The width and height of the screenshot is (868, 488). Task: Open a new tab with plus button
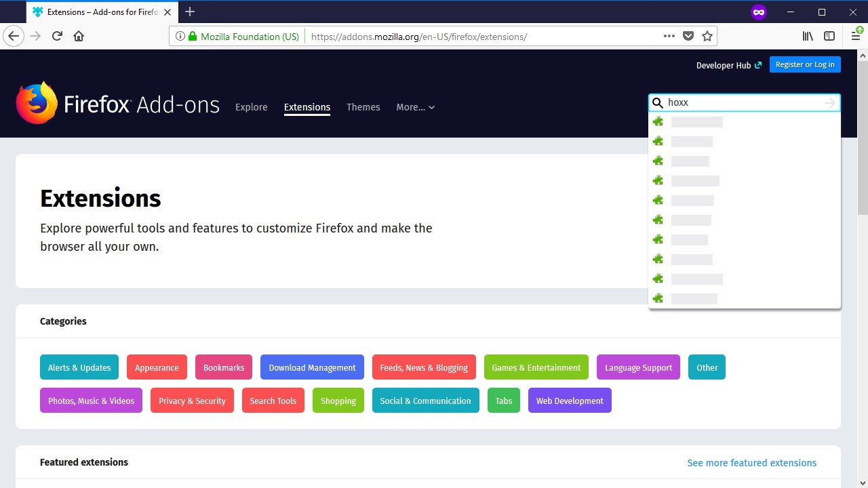pos(190,12)
